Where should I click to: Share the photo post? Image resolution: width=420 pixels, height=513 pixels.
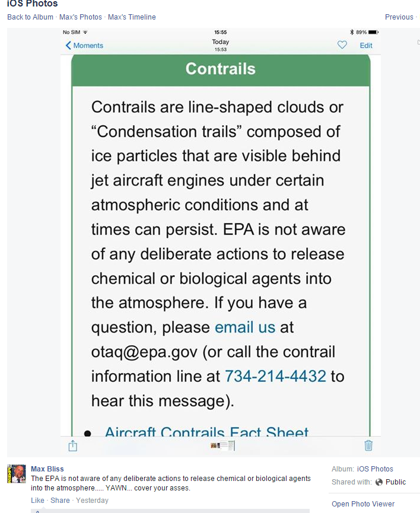point(60,501)
